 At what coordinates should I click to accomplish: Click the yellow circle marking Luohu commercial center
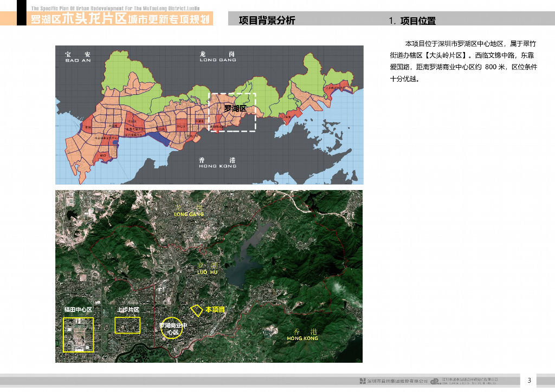[x=172, y=328]
